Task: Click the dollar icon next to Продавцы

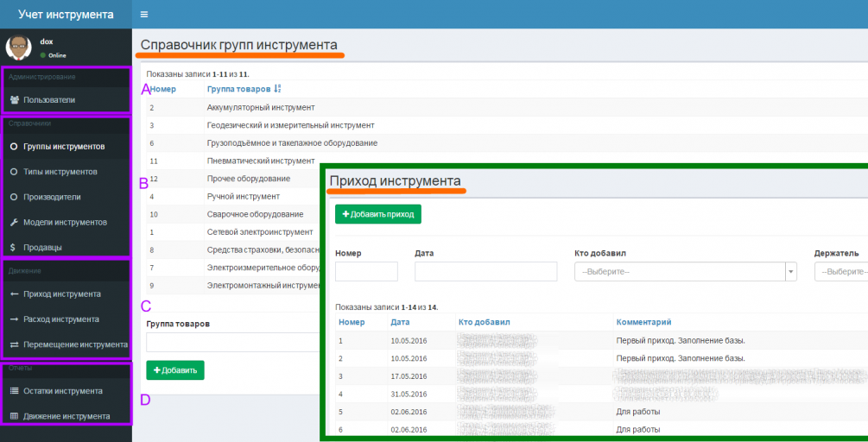Action: [x=13, y=247]
